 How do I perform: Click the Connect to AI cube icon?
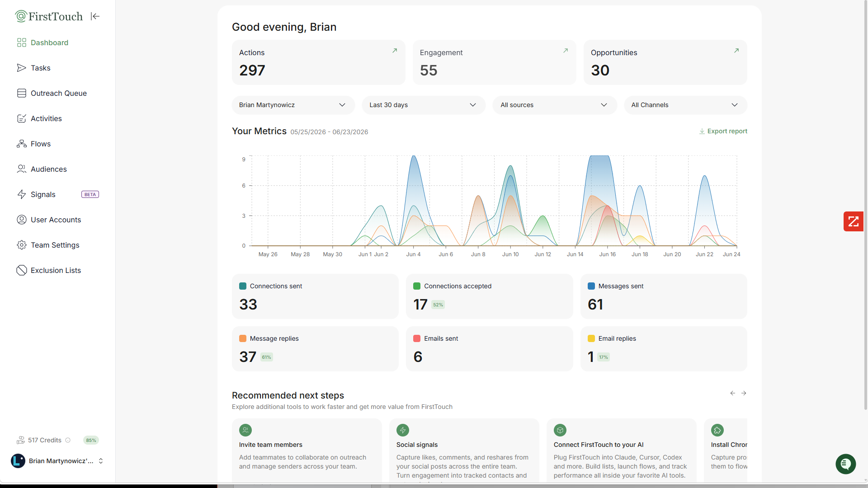click(560, 430)
